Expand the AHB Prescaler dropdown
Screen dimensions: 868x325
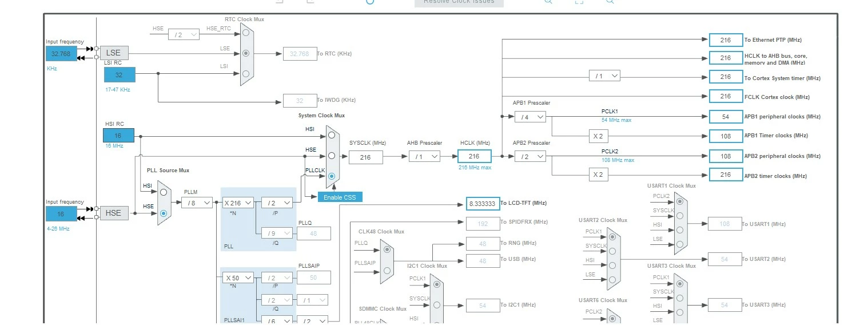424,156
